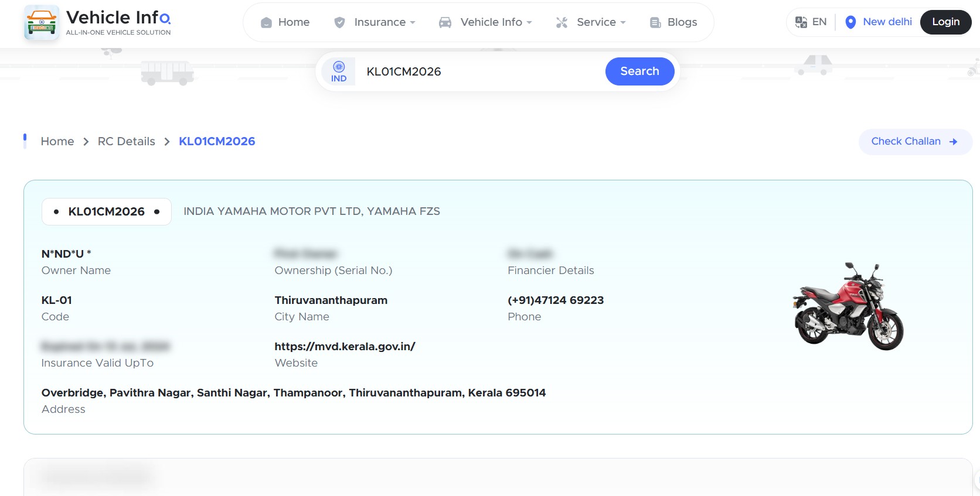
Task: Click the Service tools icon
Action: click(x=562, y=23)
